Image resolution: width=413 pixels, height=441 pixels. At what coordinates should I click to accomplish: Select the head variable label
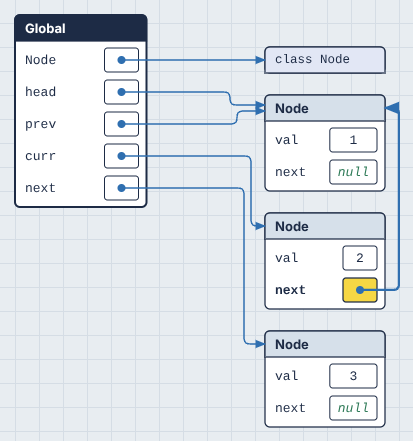point(40,92)
